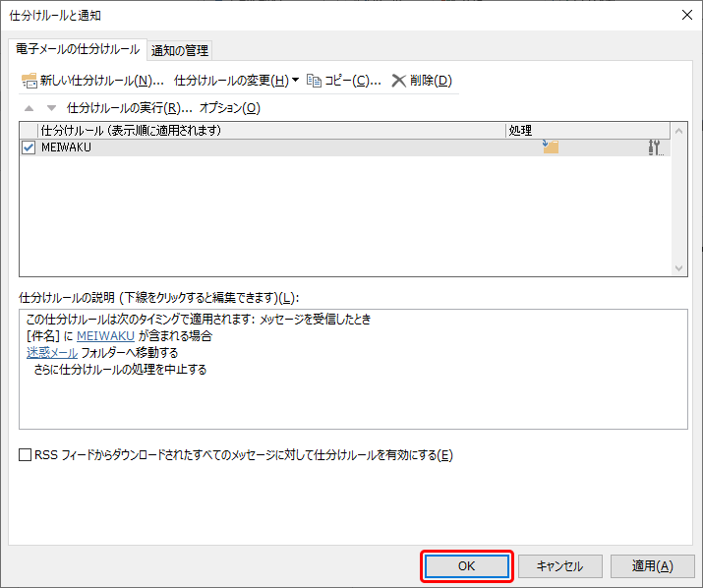Open 仕分けルールの実行(R)... dialog
This screenshot has height=588, width=703.
tap(130, 108)
